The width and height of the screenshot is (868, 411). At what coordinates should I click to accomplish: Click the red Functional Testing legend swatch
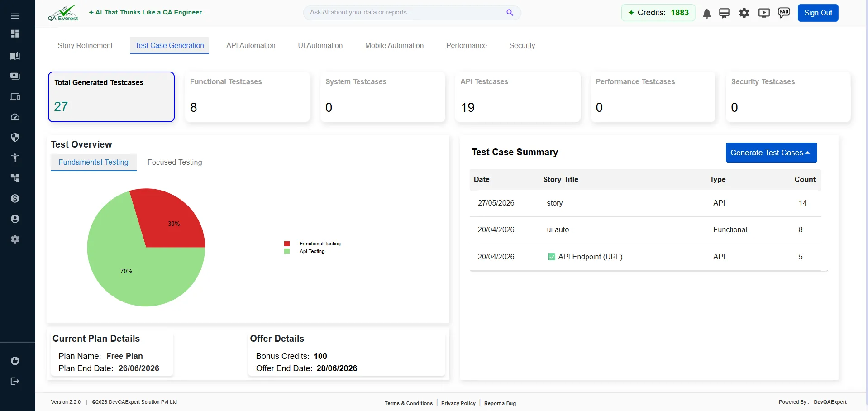pyautogui.click(x=287, y=244)
